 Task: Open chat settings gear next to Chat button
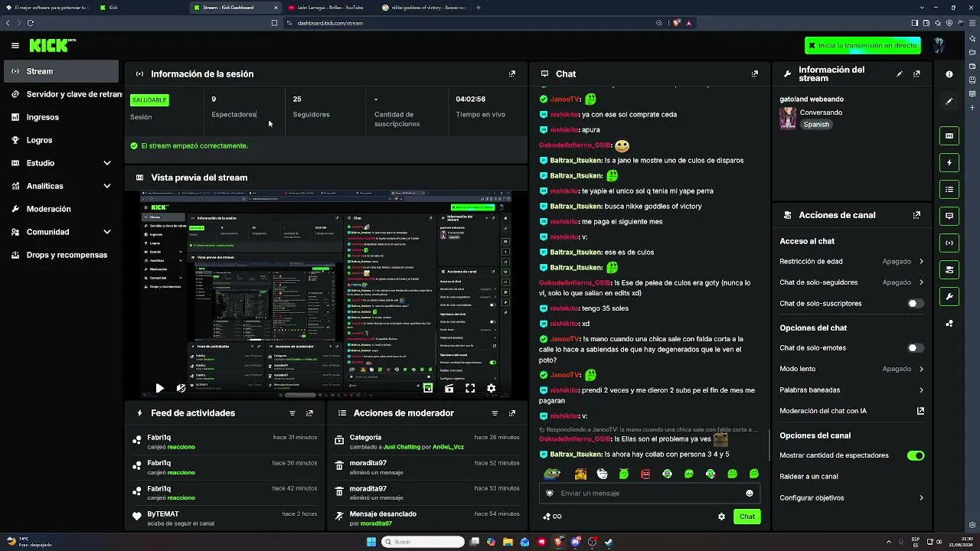pyautogui.click(x=721, y=517)
